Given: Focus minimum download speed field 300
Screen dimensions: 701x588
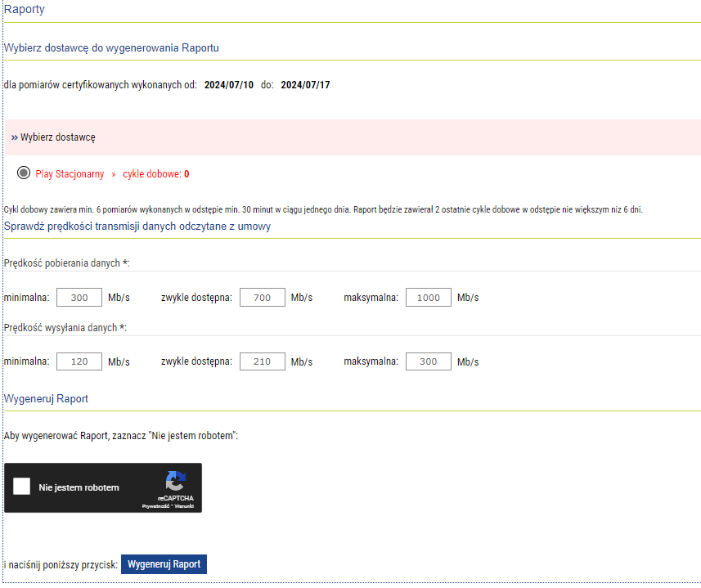Looking at the screenshot, I should [79, 298].
